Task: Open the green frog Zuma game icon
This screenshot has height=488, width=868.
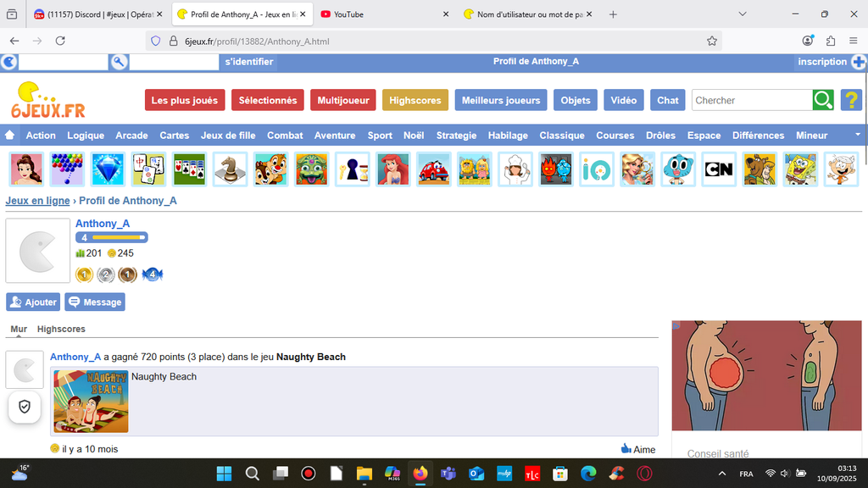Action: point(312,169)
